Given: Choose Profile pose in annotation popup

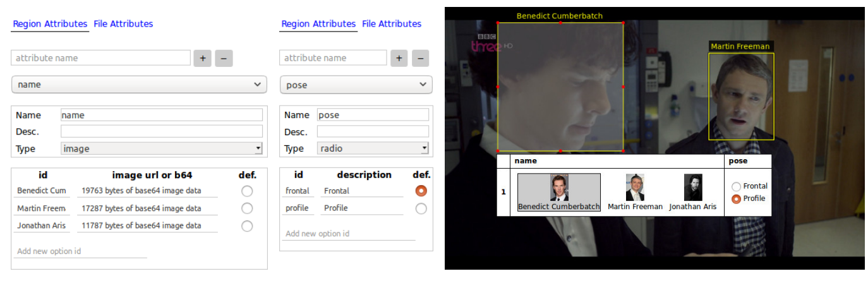Looking at the screenshot, I should click(x=736, y=199).
